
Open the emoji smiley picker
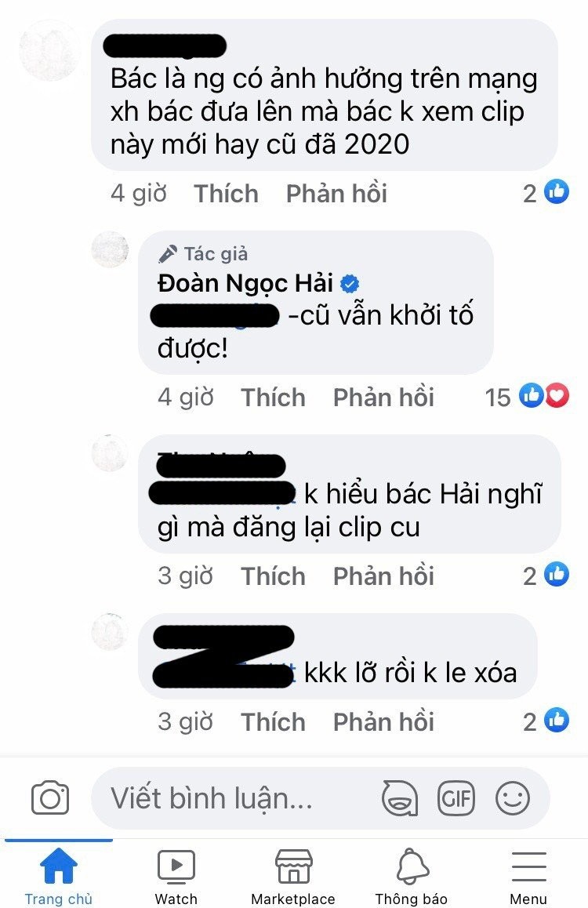pos(513,798)
